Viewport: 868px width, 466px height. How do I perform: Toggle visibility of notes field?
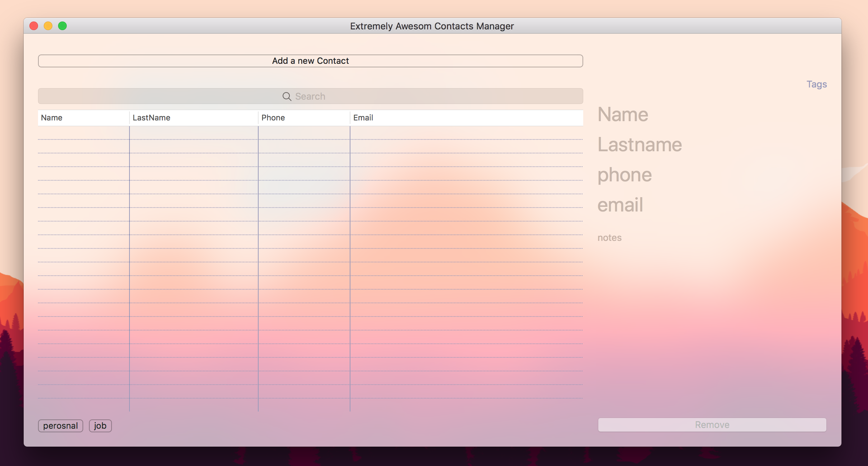coord(610,237)
